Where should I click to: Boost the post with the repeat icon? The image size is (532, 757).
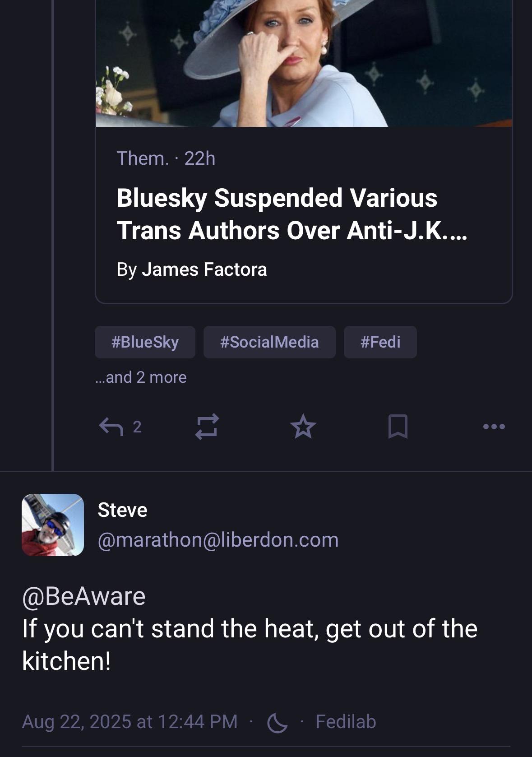(x=207, y=427)
